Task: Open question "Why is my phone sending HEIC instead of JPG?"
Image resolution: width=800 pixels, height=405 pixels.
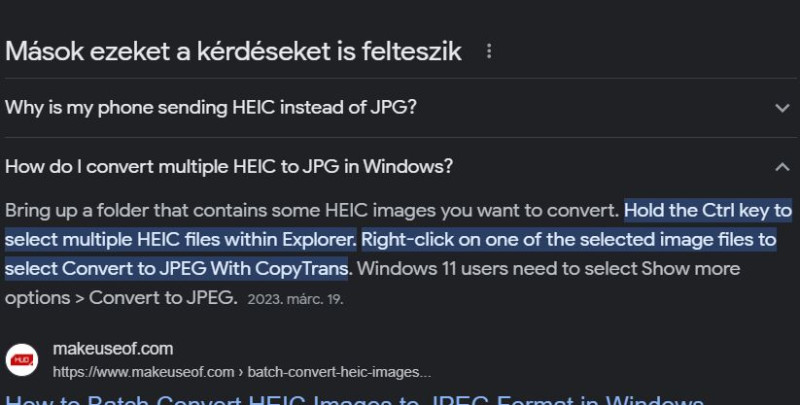Action: [211, 108]
